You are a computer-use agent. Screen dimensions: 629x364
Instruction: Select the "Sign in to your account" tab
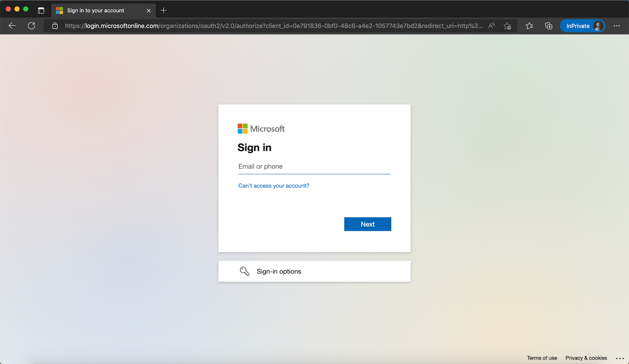click(x=103, y=11)
